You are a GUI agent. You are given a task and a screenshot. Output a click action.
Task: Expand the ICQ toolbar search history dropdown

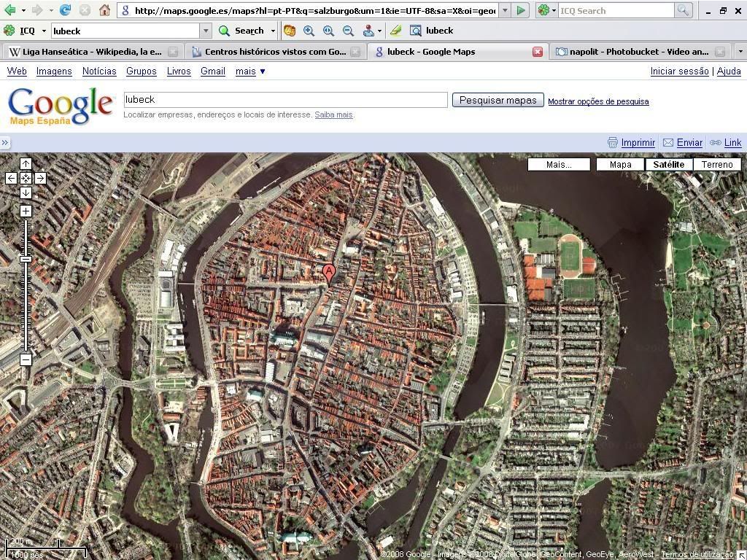click(x=206, y=31)
